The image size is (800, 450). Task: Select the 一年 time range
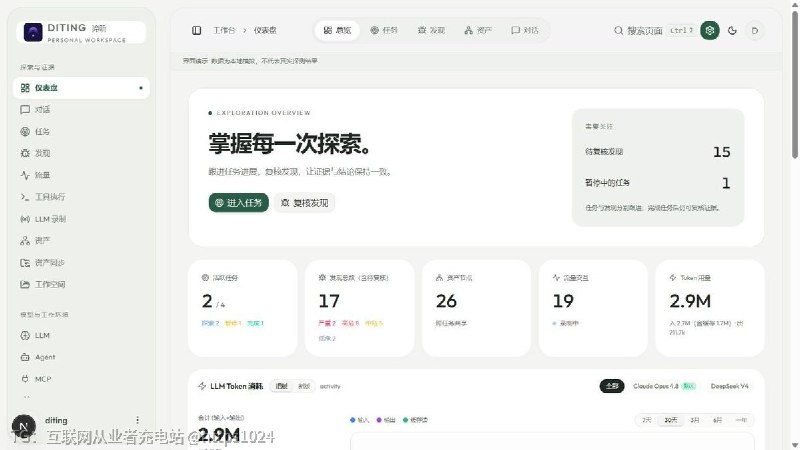tap(741, 420)
